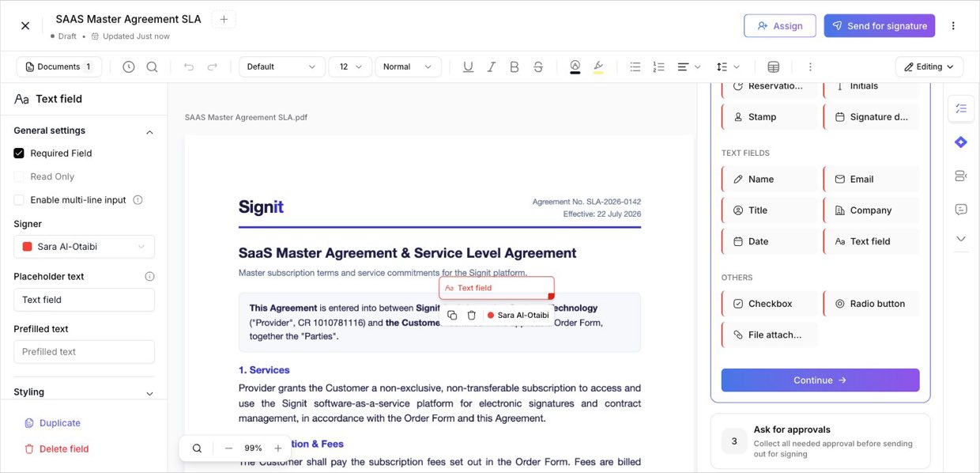This screenshot has width=980, height=473.
Task: Toggle strikethrough formatting
Action: click(538, 66)
